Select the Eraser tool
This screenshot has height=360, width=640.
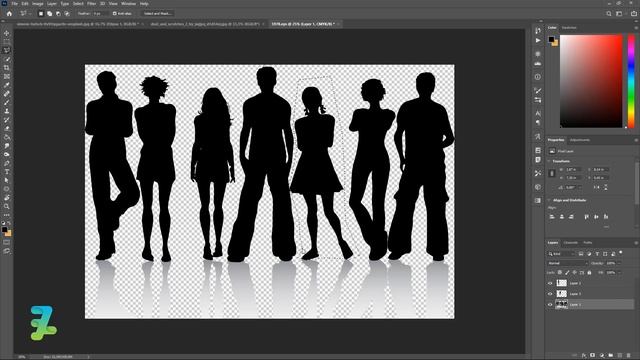pos(7,128)
